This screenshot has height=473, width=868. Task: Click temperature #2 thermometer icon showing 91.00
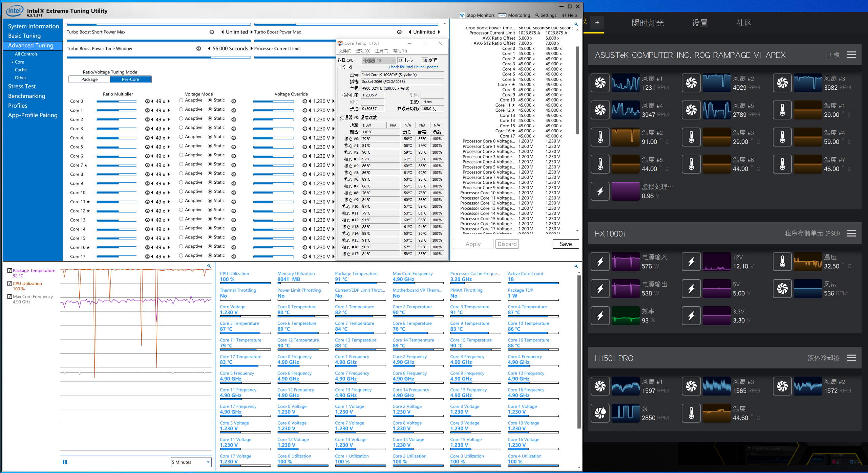pyautogui.click(x=600, y=137)
